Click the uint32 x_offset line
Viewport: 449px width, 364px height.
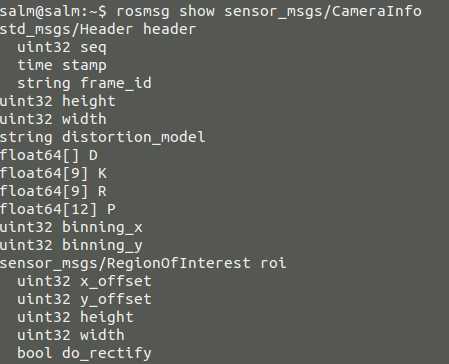[84, 281]
